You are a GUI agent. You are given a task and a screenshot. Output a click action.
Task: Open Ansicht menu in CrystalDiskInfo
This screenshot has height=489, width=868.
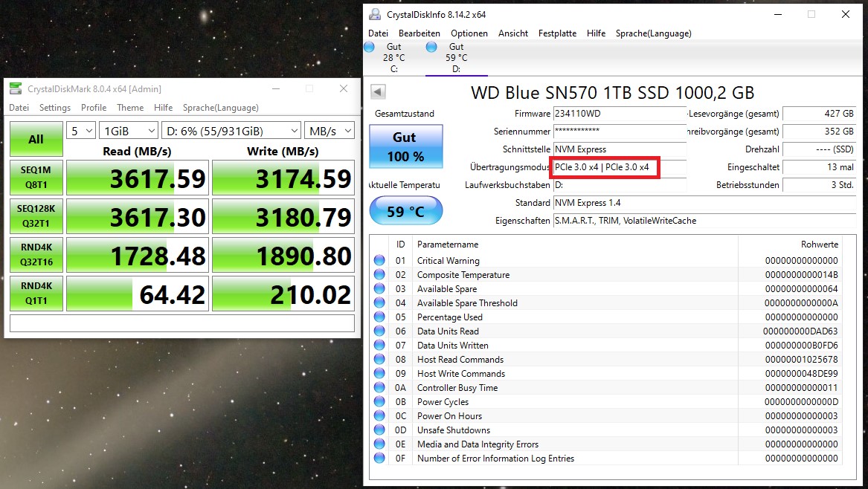(x=513, y=33)
